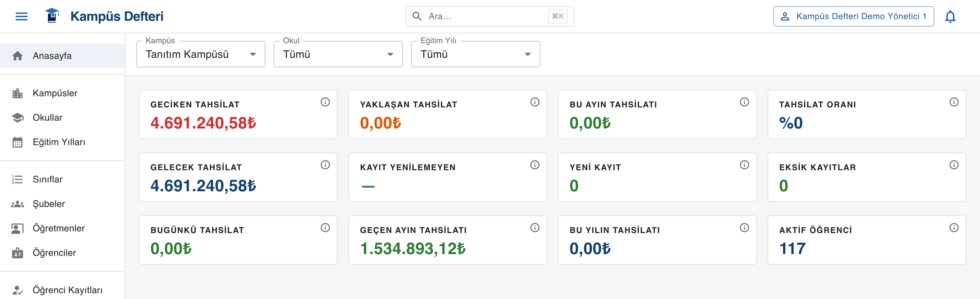This screenshot has height=299, width=980.
Task: Open Eğitim Yılları menu item
Action: (x=62, y=142)
